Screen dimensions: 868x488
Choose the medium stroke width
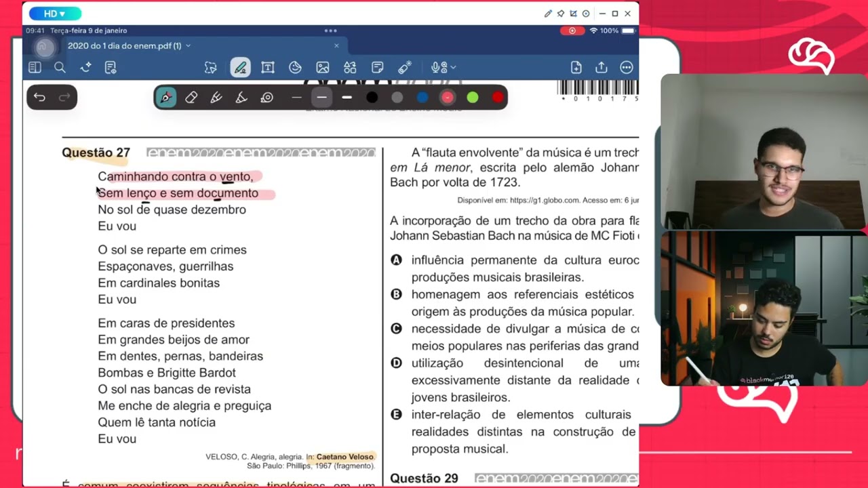[321, 98]
